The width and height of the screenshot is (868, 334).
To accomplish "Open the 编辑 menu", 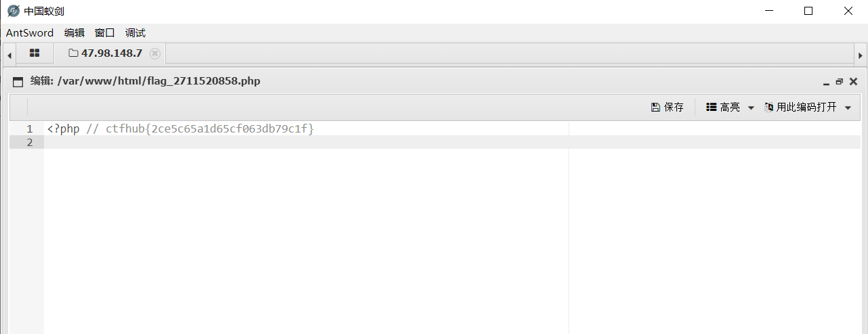I will click(74, 32).
